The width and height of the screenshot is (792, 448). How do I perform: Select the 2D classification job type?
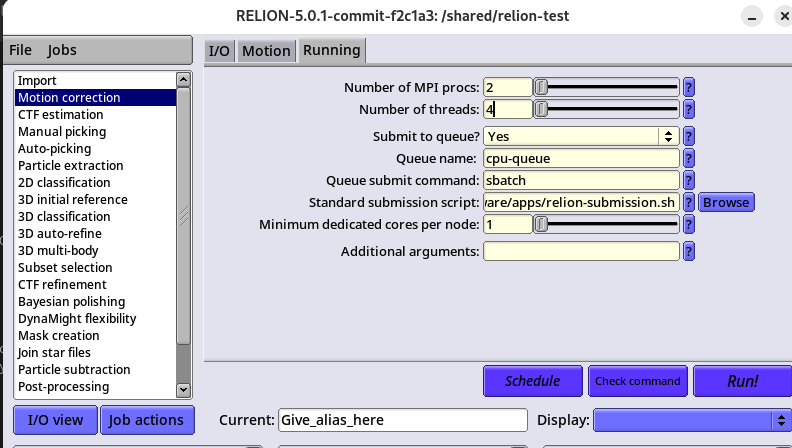click(x=96, y=183)
